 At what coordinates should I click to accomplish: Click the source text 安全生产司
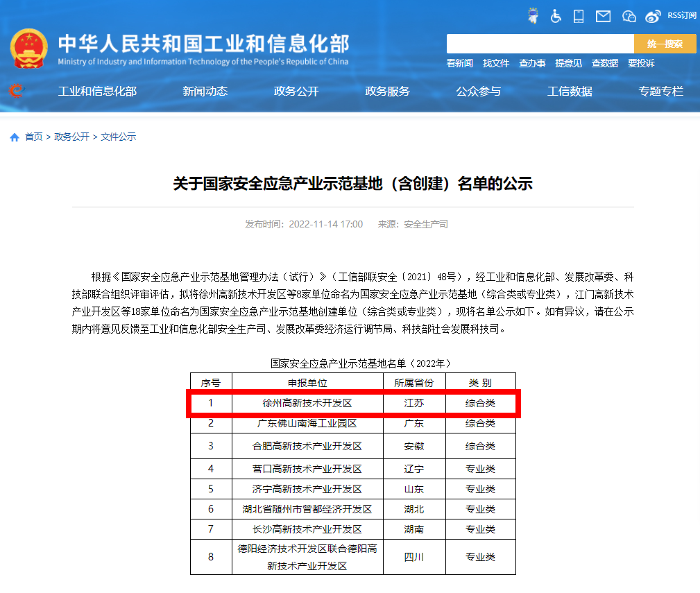point(426,224)
